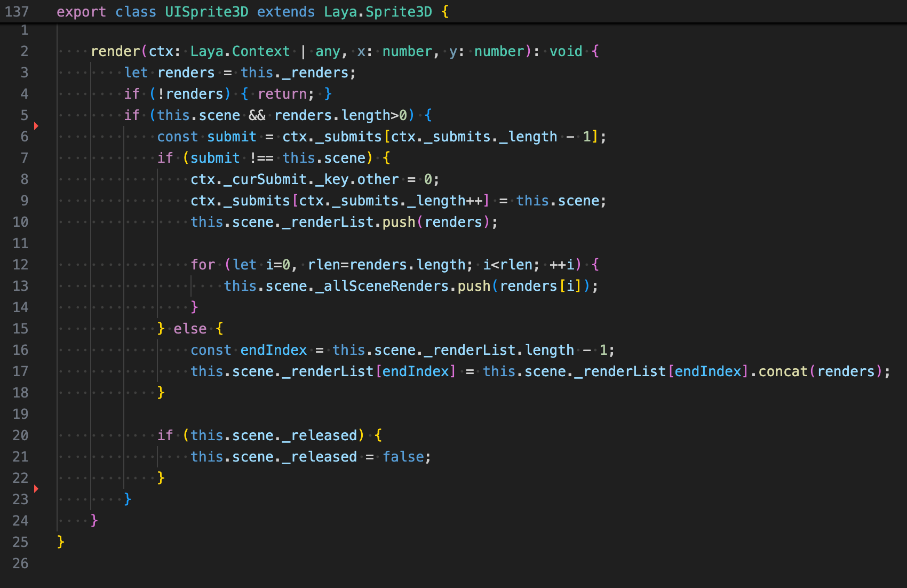Click line number 12 in the gutter
The image size is (907, 588).
coord(20,265)
